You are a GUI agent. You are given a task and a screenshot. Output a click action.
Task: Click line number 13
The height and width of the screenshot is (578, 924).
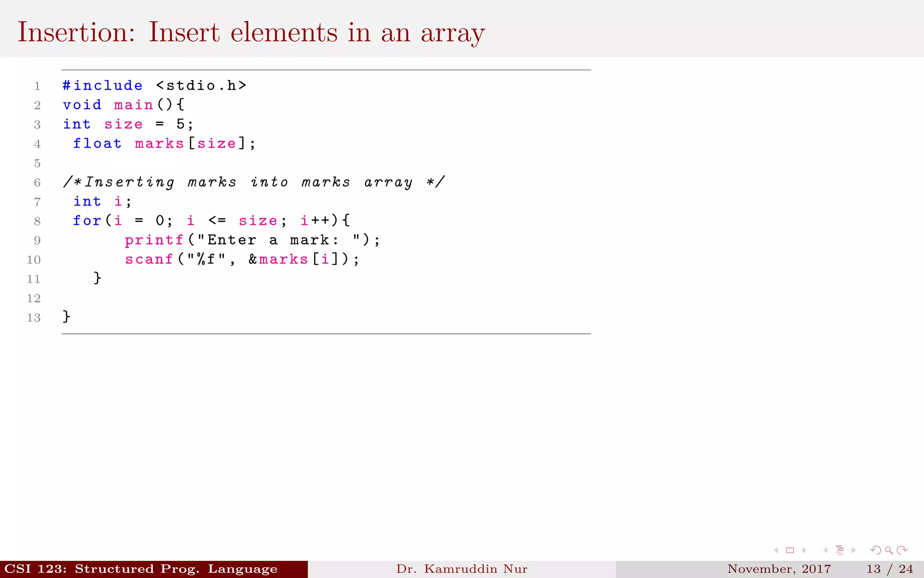coord(34,317)
